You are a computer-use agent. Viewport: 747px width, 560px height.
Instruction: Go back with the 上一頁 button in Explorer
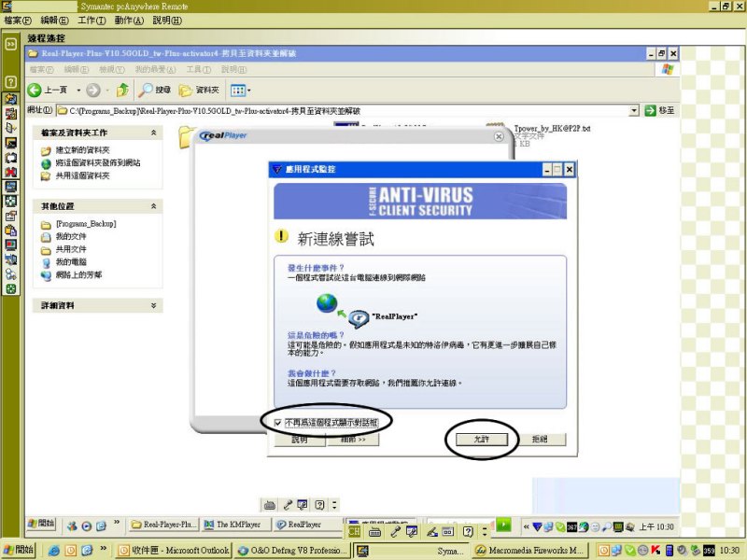(47, 90)
